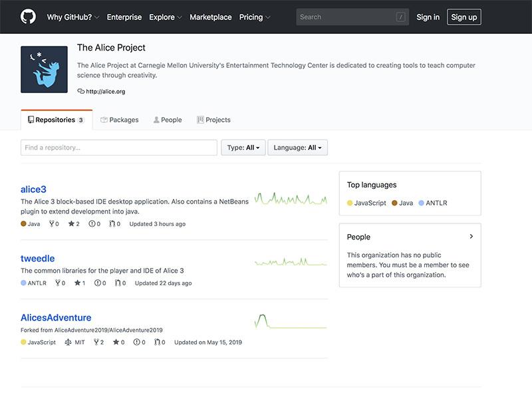Open the AliceAdventure2019/AliceAdventure2019 fork source link
532x399 pixels.
(108, 330)
